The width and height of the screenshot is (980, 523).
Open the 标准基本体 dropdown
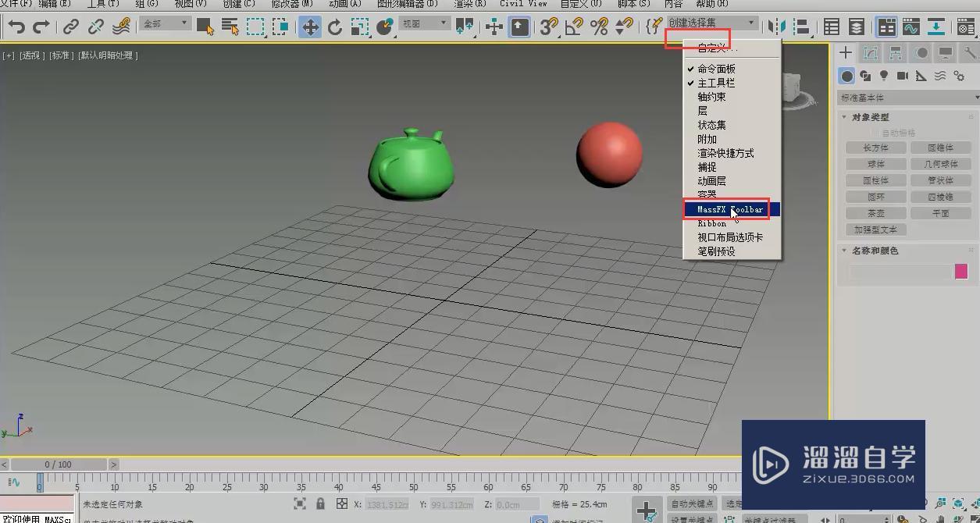906,97
